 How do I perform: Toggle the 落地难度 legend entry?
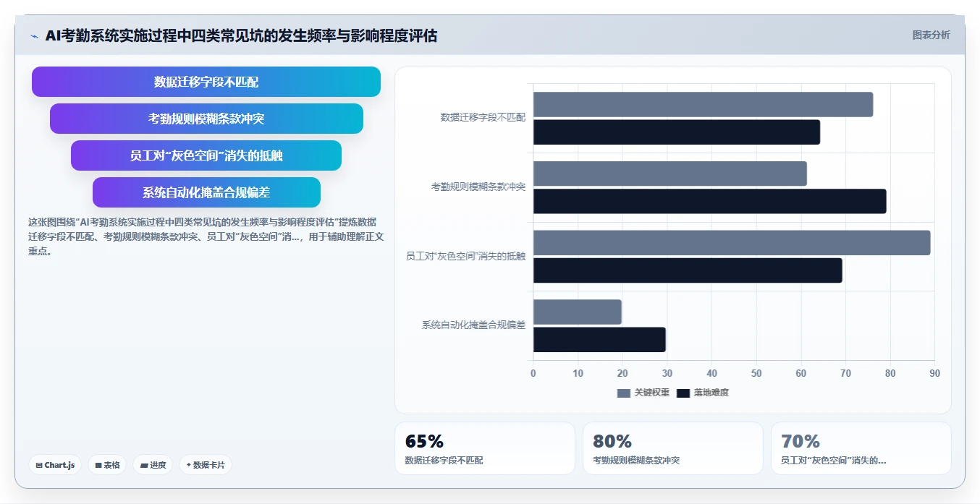[x=703, y=393]
